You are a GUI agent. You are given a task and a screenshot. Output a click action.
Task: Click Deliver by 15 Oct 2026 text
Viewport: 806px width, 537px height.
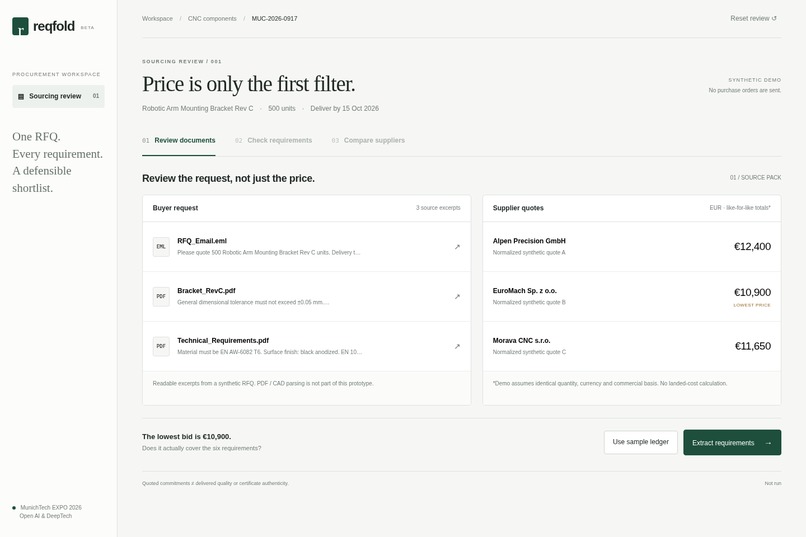(344, 108)
